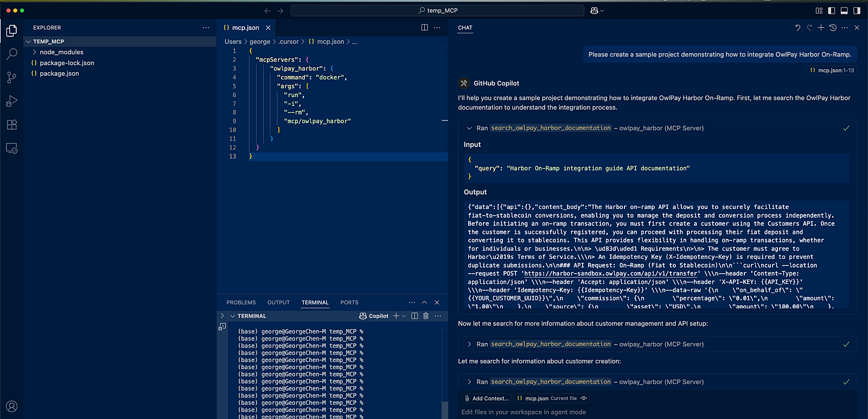This screenshot has height=419, width=868.
Task: Open the Copilot menu in title bar
Action: [x=597, y=10]
